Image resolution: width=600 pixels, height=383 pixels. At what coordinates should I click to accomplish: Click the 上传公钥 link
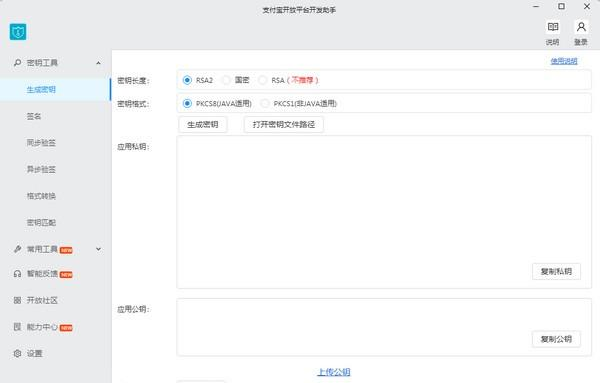334,372
